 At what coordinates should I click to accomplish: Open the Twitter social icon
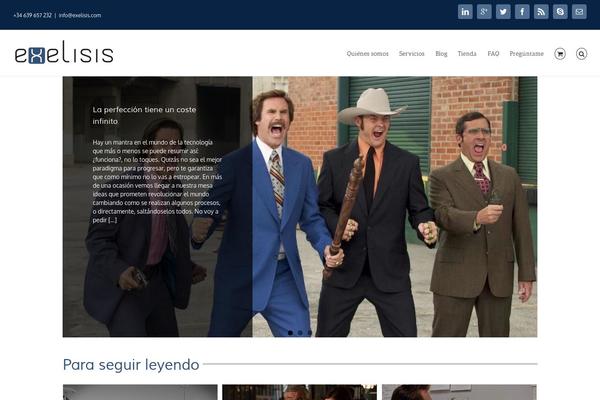pos(503,12)
